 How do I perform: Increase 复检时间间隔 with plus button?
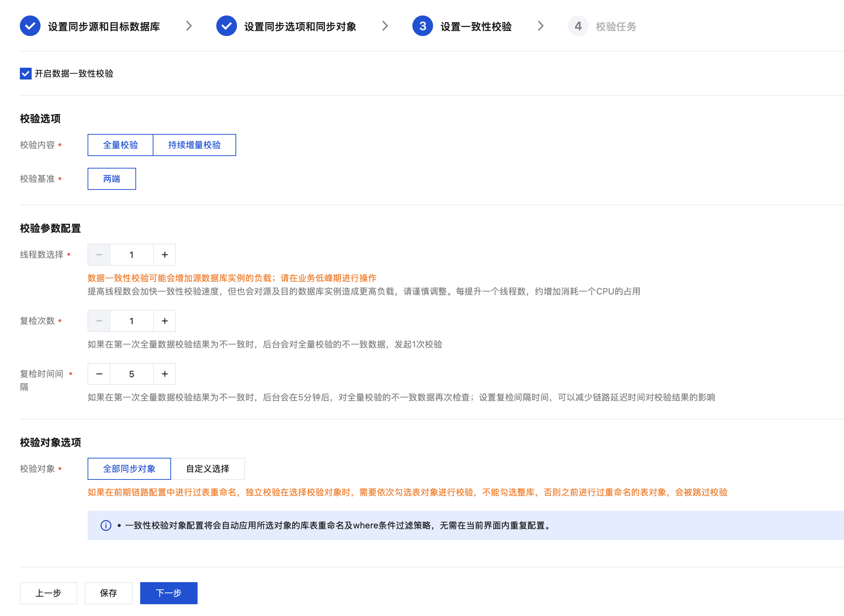(x=164, y=374)
